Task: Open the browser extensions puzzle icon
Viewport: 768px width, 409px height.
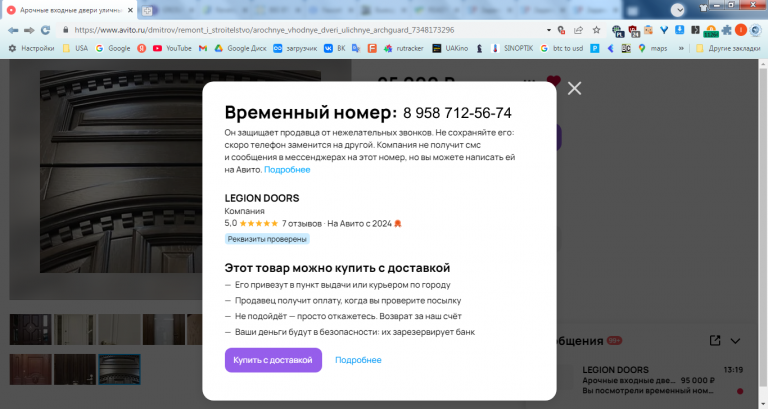Action: pos(726,30)
